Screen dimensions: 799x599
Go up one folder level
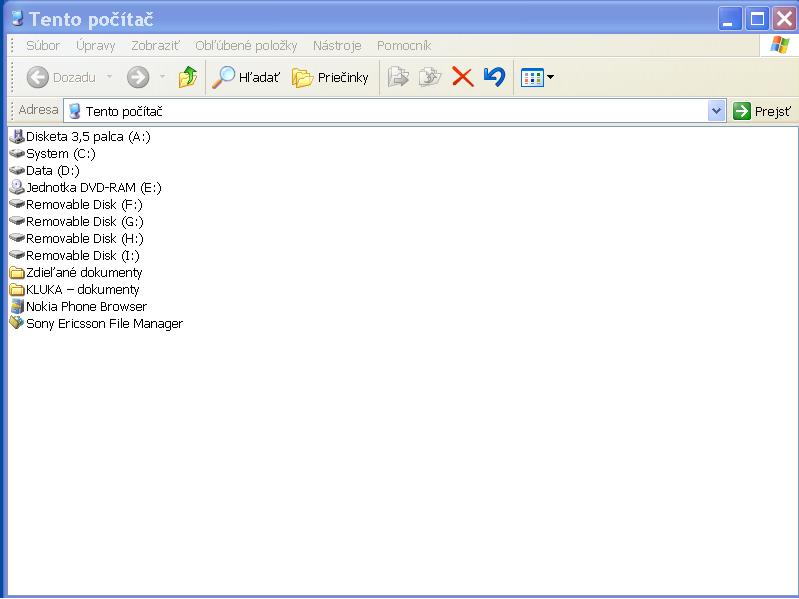pos(188,77)
